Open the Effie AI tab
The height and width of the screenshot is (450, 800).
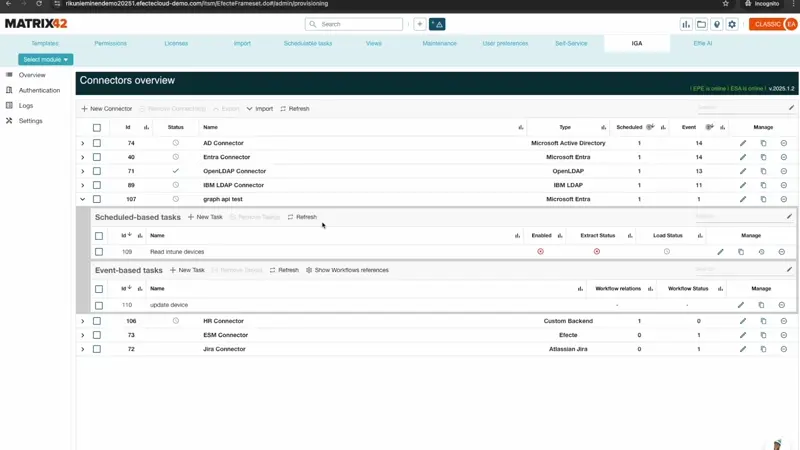pyautogui.click(x=703, y=43)
